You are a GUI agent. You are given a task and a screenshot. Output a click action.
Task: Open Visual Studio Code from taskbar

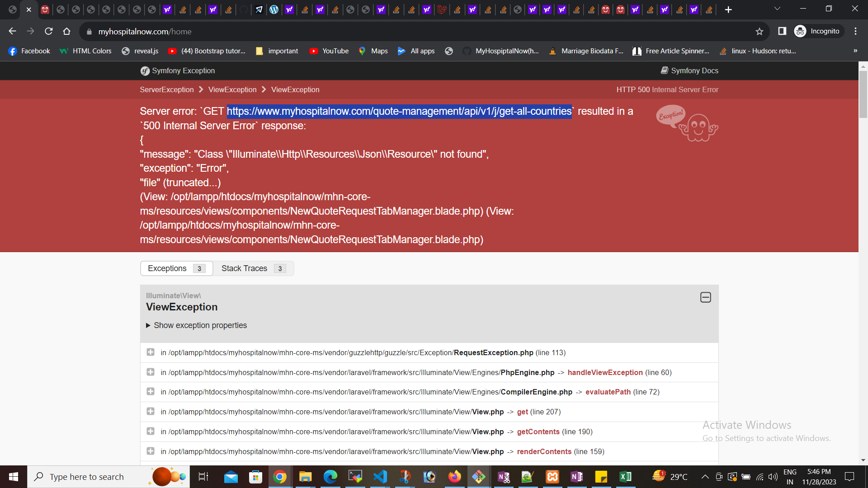click(x=380, y=477)
